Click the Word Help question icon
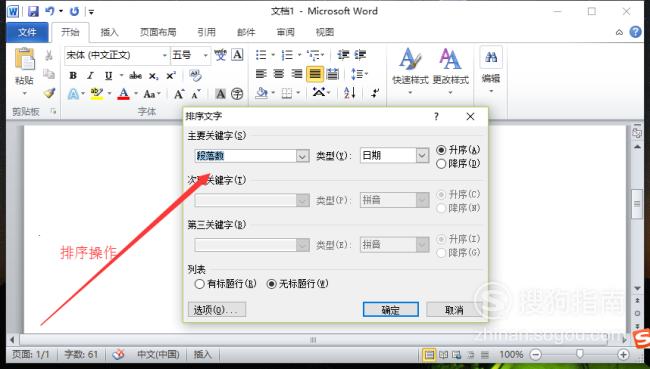Image resolution: width=650 pixels, height=369 pixels. [635, 32]
